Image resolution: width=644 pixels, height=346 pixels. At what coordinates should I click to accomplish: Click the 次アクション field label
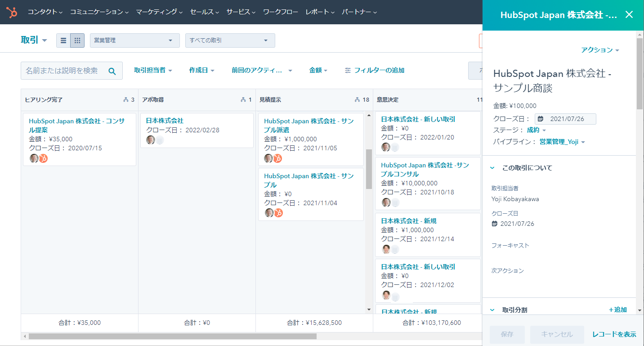(x=508, y=271)
